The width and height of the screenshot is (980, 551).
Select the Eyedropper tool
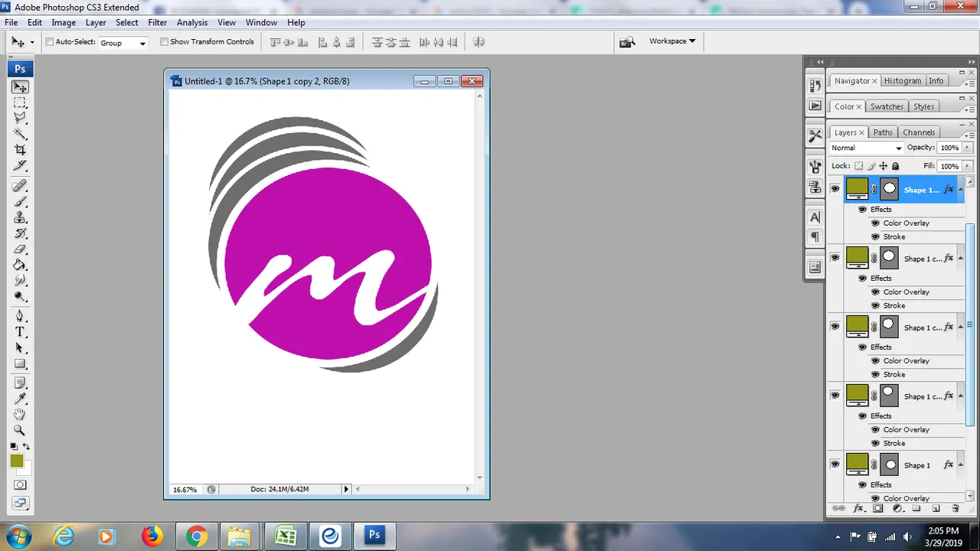click(20, 399)
